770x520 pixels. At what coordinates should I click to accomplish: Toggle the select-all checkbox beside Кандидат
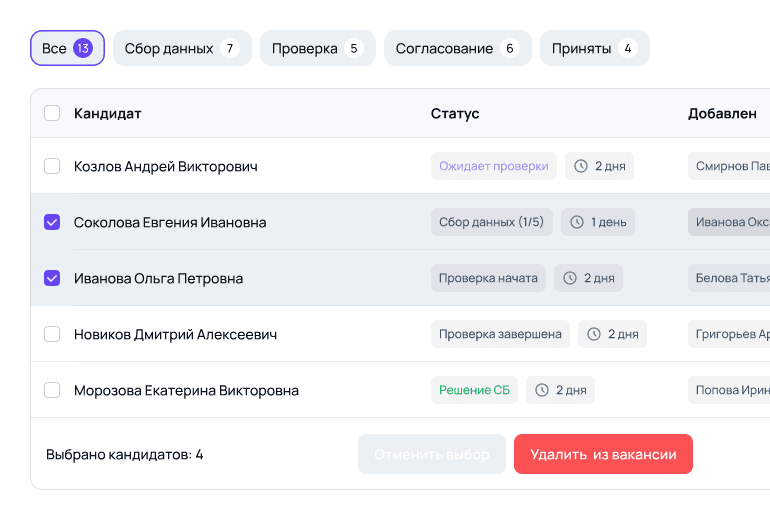(x=52, y=113)
